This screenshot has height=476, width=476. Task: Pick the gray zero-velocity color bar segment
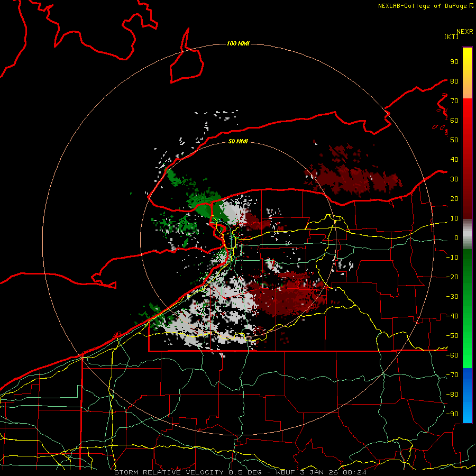coord(467,234)
